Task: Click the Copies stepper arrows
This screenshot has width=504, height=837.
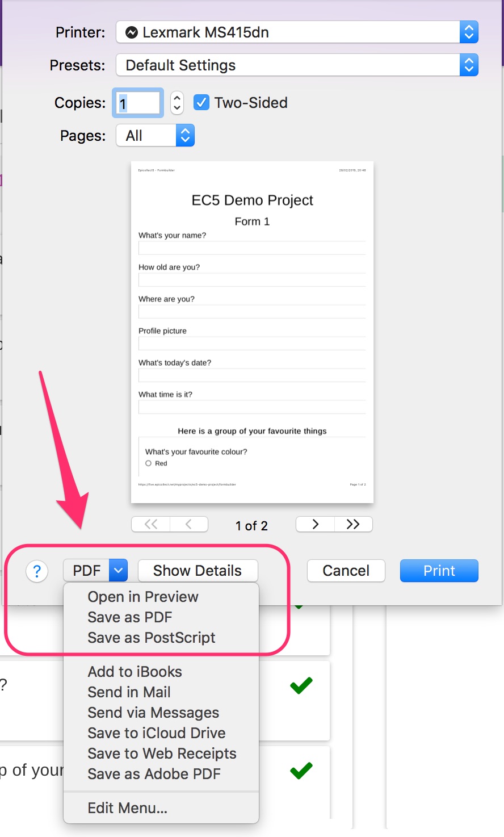Action: coord(177,103)
